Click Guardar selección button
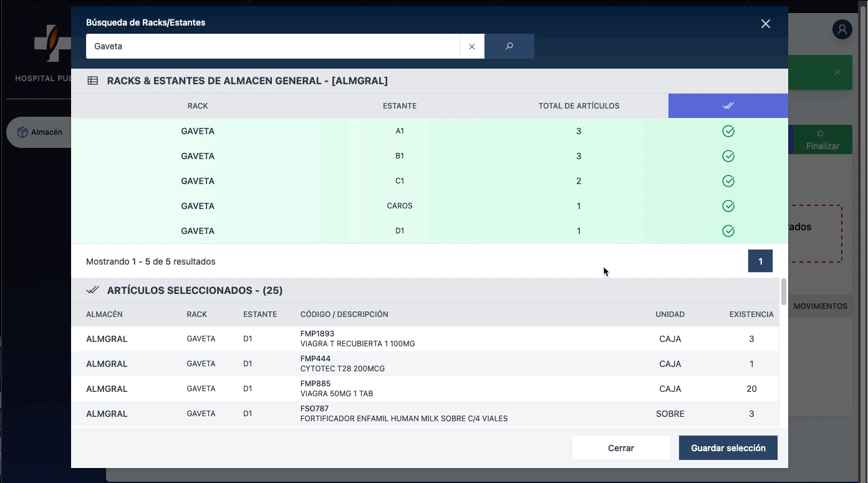Screen dimensions: 868x483 point(728,448)
